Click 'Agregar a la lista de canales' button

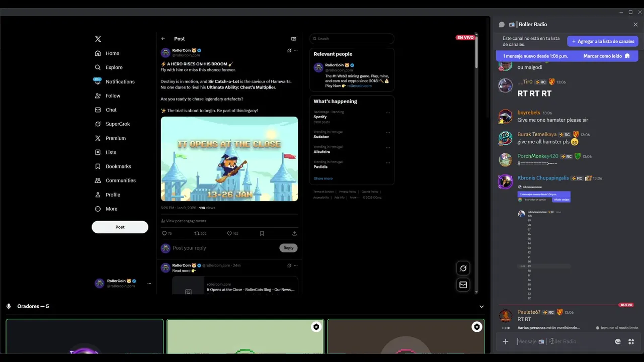603,41
